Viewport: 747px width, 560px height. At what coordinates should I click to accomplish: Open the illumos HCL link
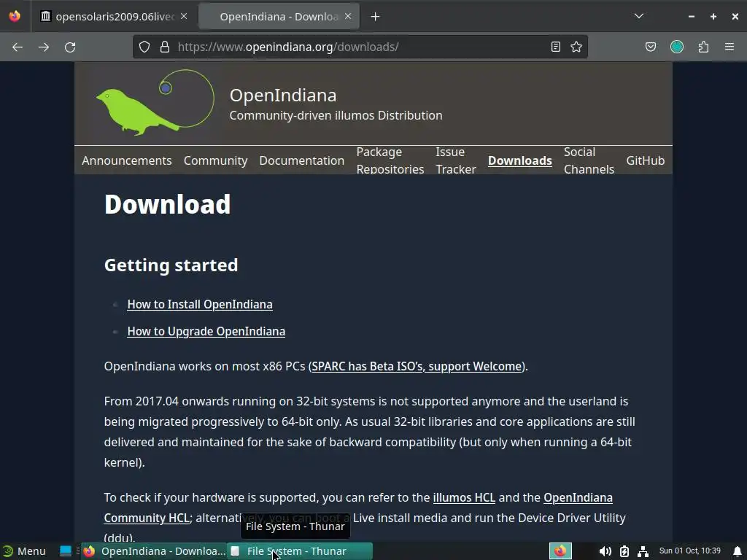pos(464,497)
